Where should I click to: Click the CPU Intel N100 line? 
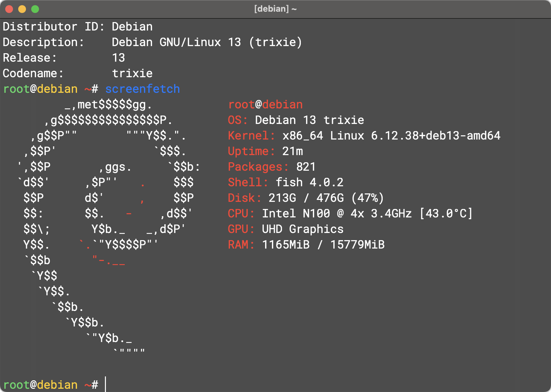pyautogui.click(x=350, y=214)
